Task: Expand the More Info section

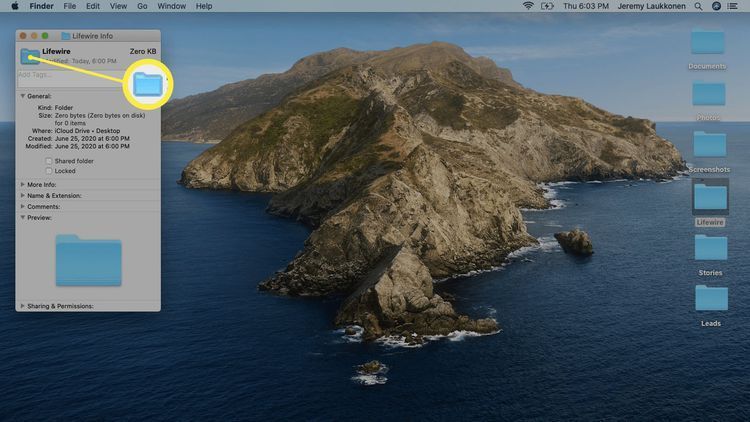Action: click(23, 185)
